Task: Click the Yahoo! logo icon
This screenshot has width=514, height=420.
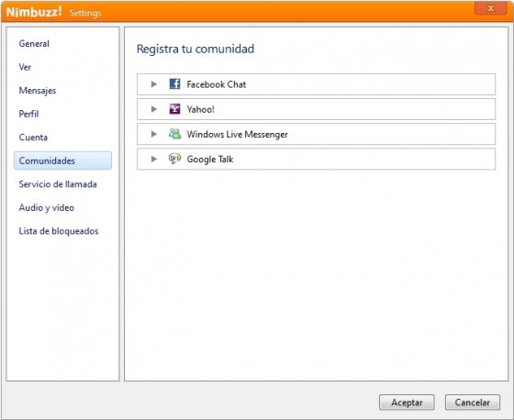Action: pyautogui.click(x=174, y=109)
